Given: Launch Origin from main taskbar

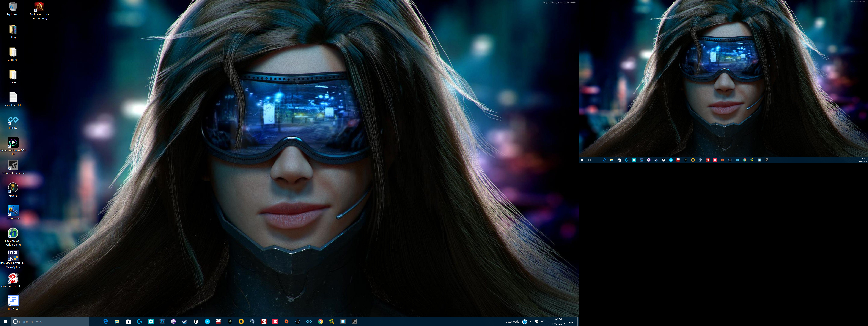Looking at the screenshot, I should [286, 322].
